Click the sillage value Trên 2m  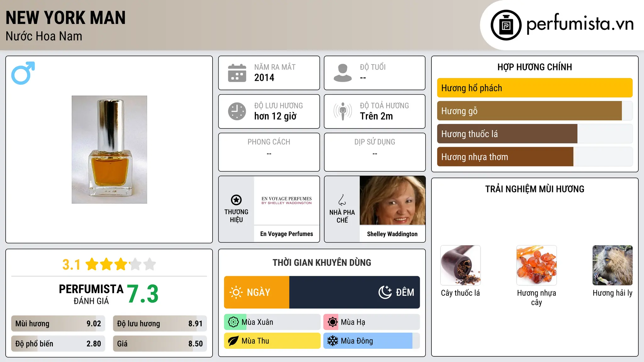click(376, 116)
